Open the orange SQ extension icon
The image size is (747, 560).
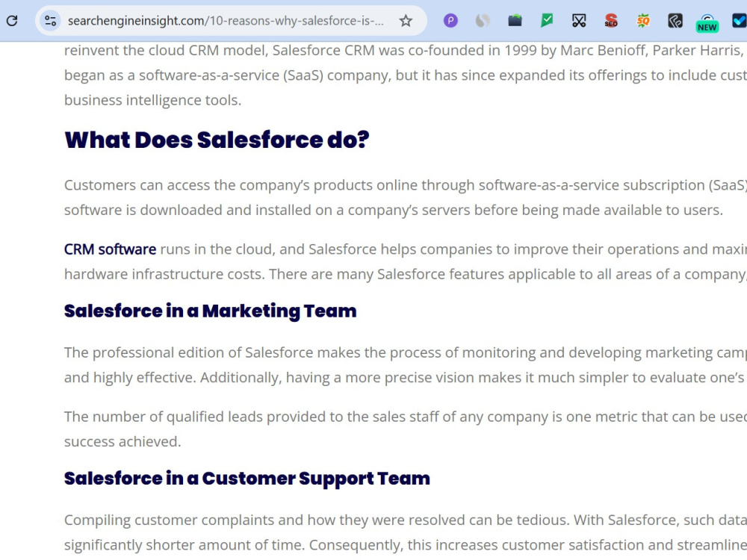(x=643, y=20)
